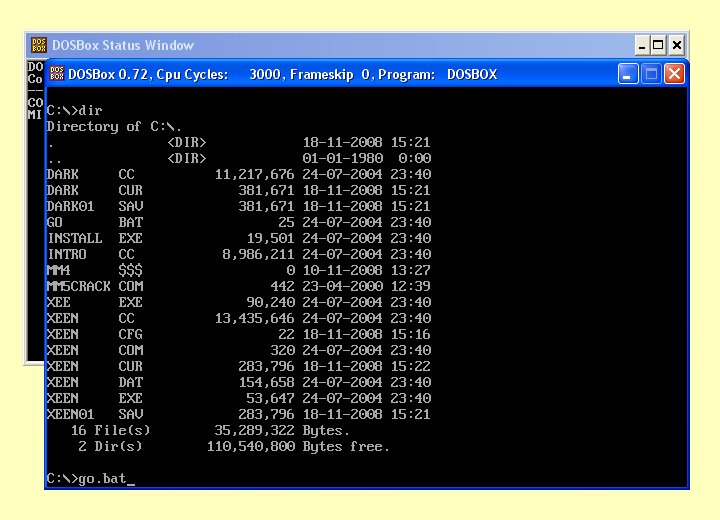Click the 'Directory of C:\.' line
The width and height of the screenshot is (720, 520).
tap(114, 126)
